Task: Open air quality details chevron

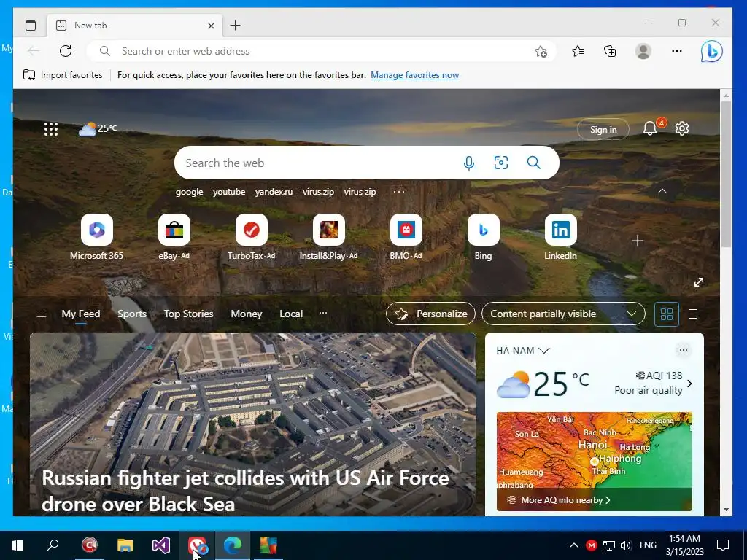Action: pyautogui.click(x=689, y=384)
